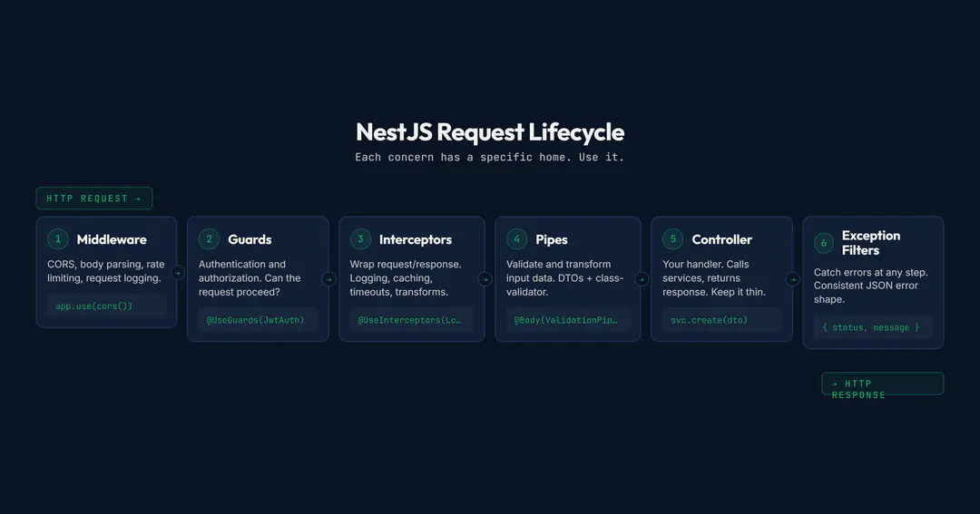Click the arrow connector between Middleware and Guards
This screenshot has height=514, width=980.
click(x=178, y=272)
